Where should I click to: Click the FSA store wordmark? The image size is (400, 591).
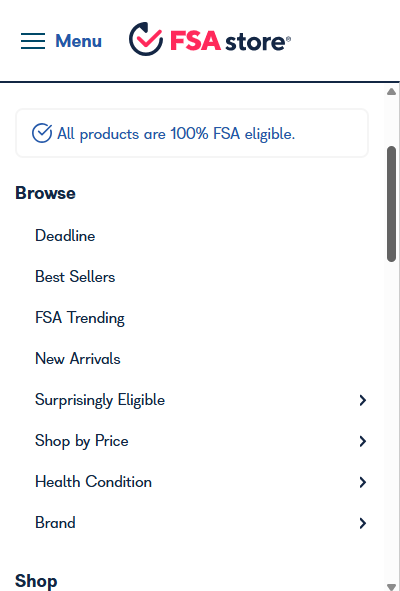coord(230,41)
